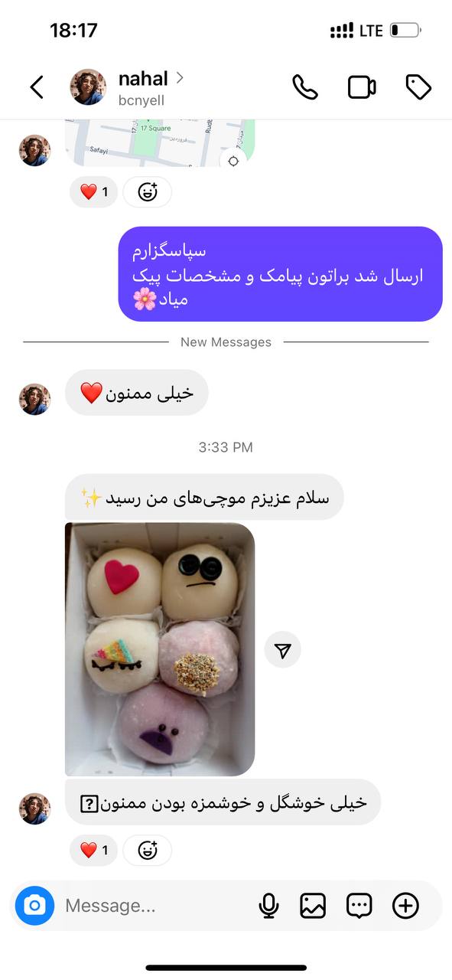
Task: Select the purple sent message bubble
Action: [281, 273]
